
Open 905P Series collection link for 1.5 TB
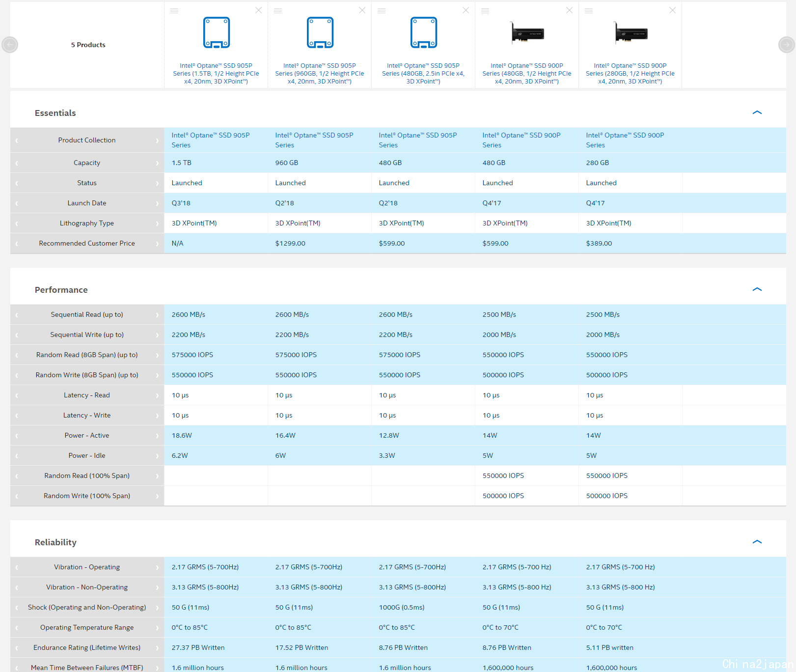point(211,140)
